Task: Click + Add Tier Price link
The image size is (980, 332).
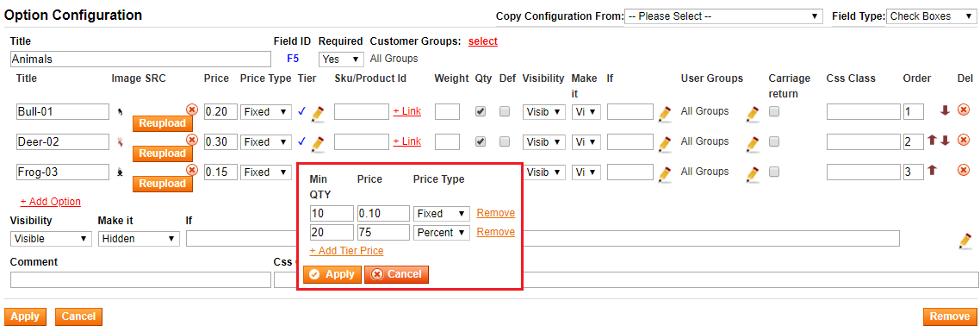Action: coord(346,251)
